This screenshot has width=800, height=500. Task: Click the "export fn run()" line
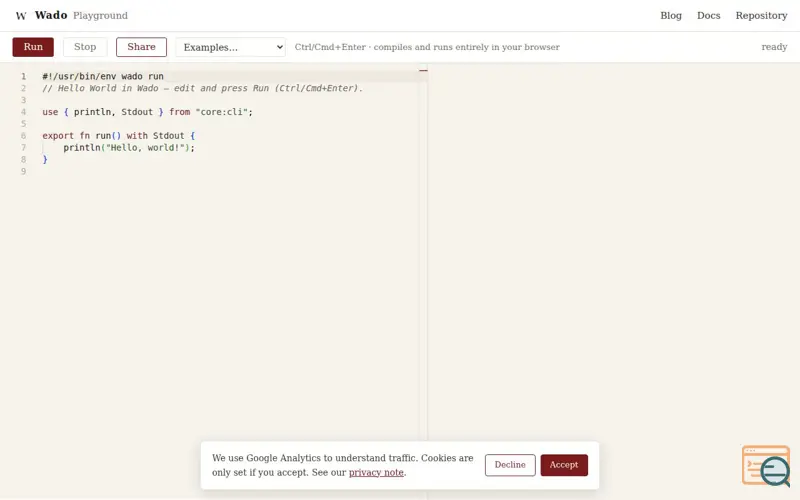(118, 136)
